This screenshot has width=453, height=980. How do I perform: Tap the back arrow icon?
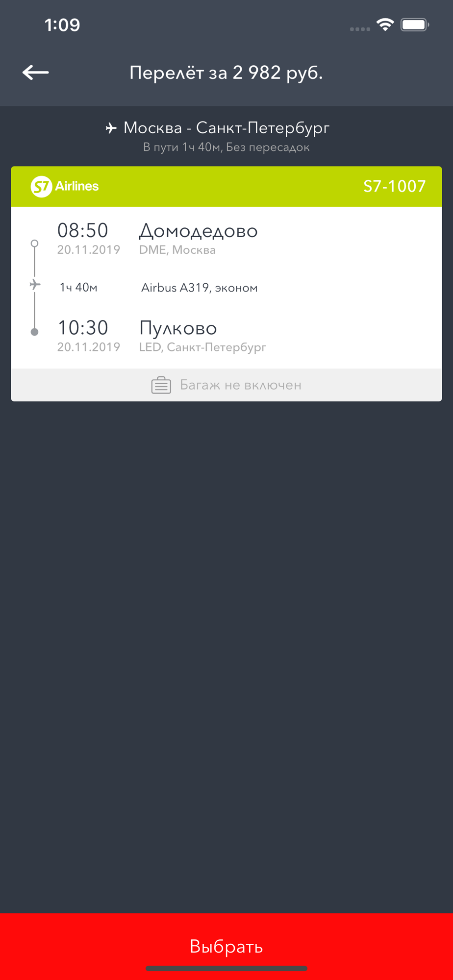coord(35,73)
